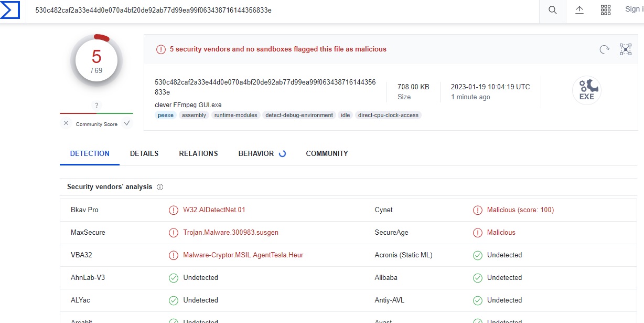This screenshot has height=323, width=644.
Task: Click the SecureAge detection warning icon
Action: pyautogui.click(x=478, y=233)
